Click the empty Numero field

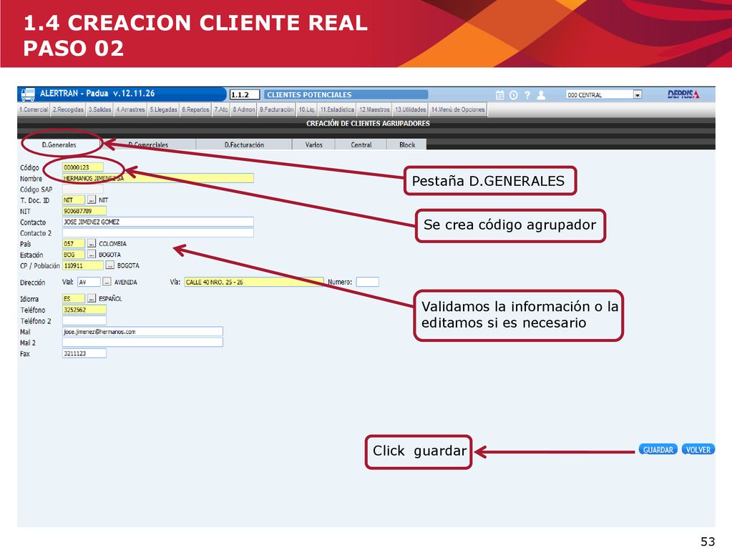(367, 282)
